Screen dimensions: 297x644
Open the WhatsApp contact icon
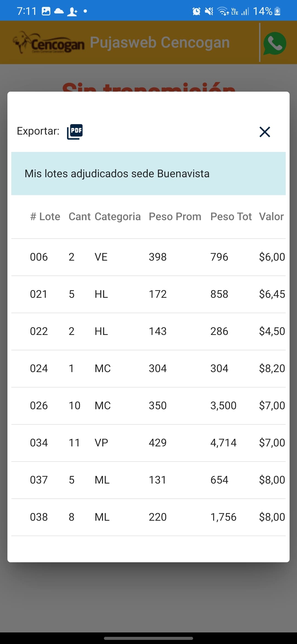click(x=274, y=43)
